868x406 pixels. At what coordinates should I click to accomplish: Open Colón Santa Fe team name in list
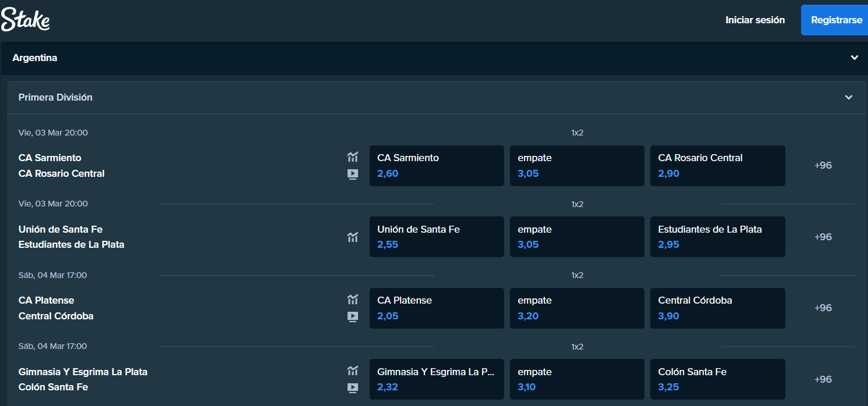point(54,387)
